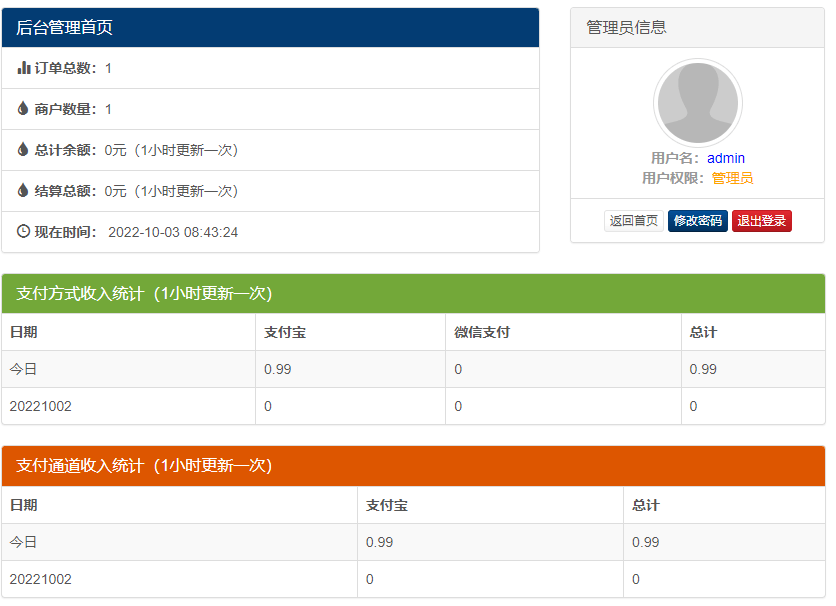Screen dimensions: 836x606
Task: Click the blue admin username link
Action: click(725, 158)
